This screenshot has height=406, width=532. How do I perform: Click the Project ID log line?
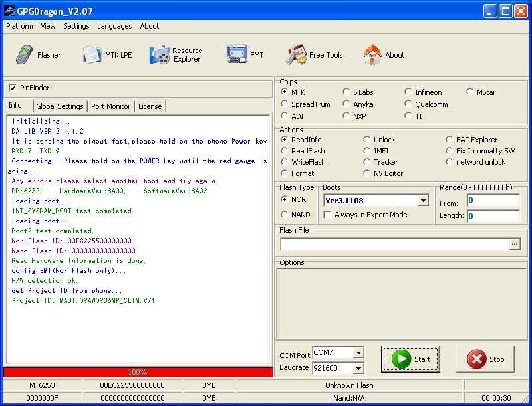click(x=83, y=300)
